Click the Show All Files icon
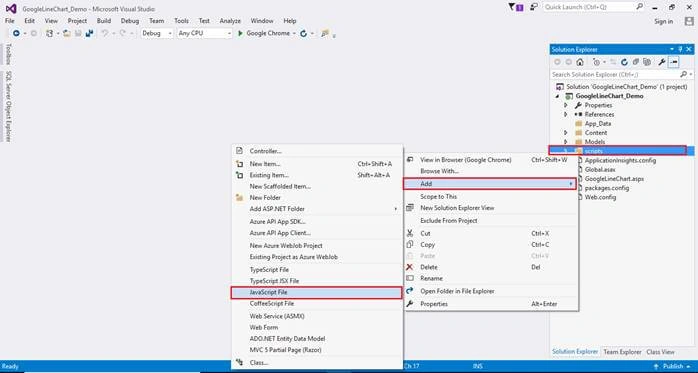The width and height of the screenshot is (698, 373). point(647,62)
